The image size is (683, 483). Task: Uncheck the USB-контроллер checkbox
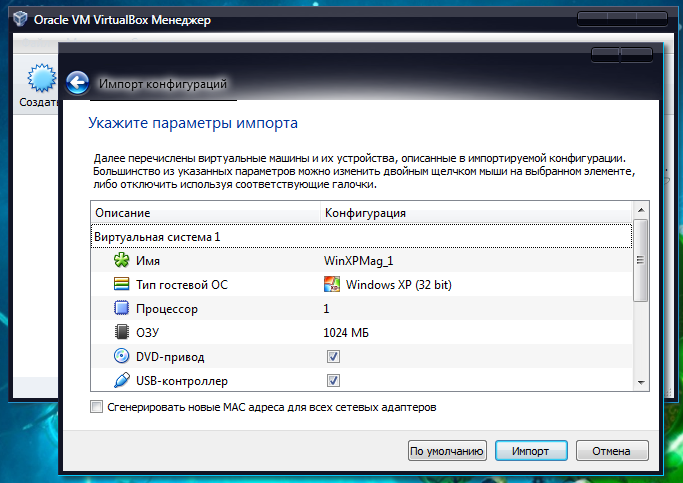point(333,380)
